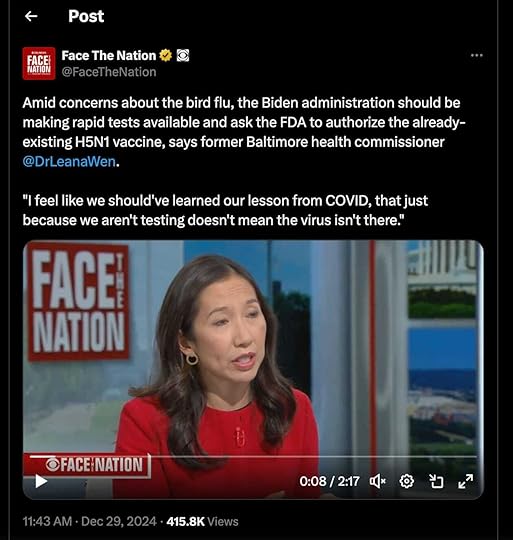Click the @FaceTheNation handle

109,72
